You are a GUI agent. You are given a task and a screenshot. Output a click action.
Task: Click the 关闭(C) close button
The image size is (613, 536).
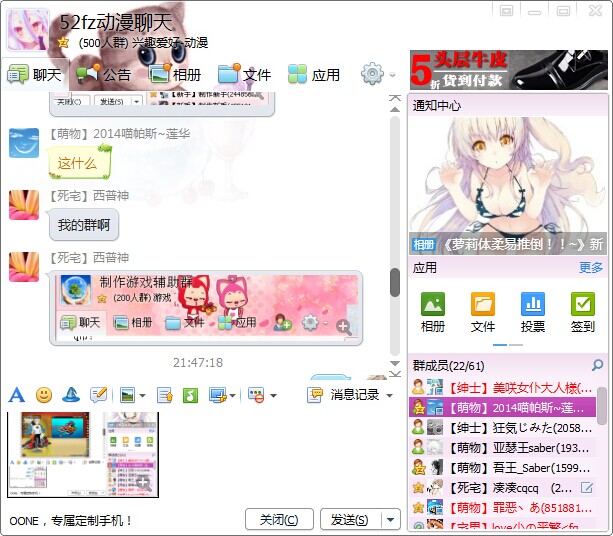279,520
